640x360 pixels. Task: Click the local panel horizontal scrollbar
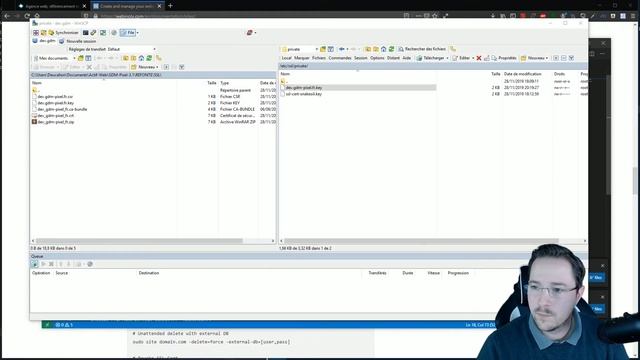coord(139,241)
